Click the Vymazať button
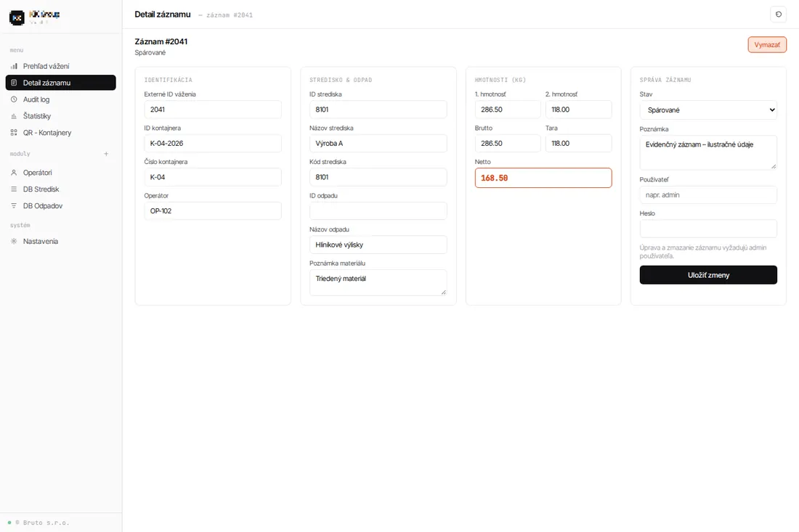 point(767,45)
